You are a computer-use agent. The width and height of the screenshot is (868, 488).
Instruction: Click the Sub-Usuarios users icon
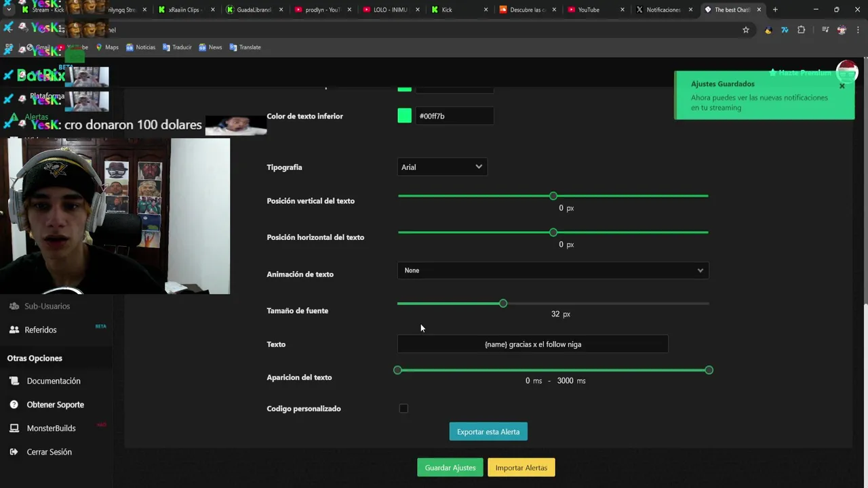14,306
